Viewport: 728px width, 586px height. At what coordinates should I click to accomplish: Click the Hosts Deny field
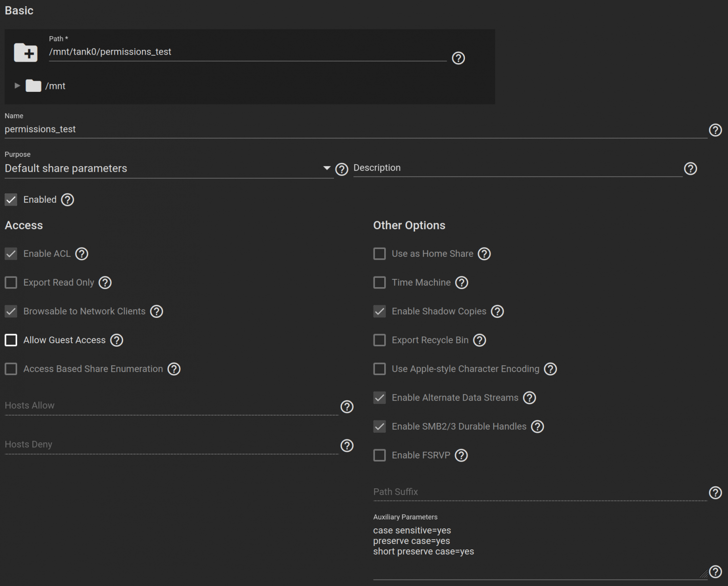[x=171, y=445]
